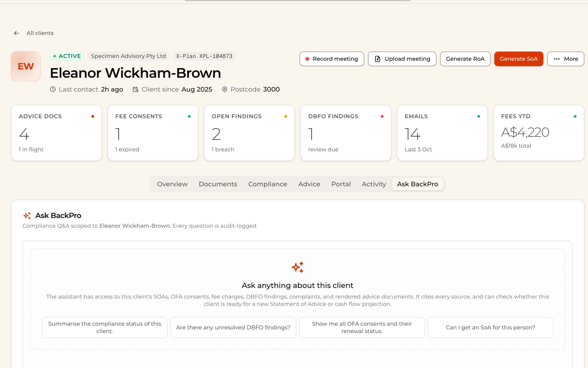Image resolution: width=588 pixels, height=368 pixels.
Task: Click the A$18k total text
Action: click(516, 146)
